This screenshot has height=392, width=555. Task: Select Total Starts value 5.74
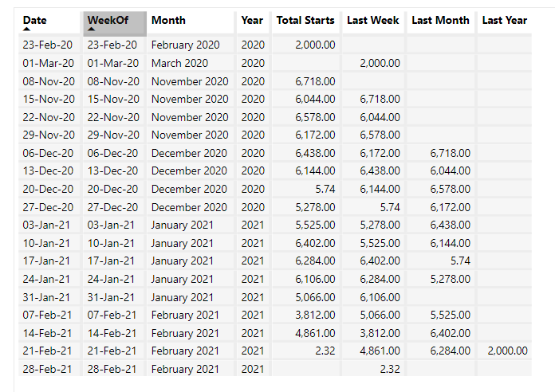click(325, 189)
